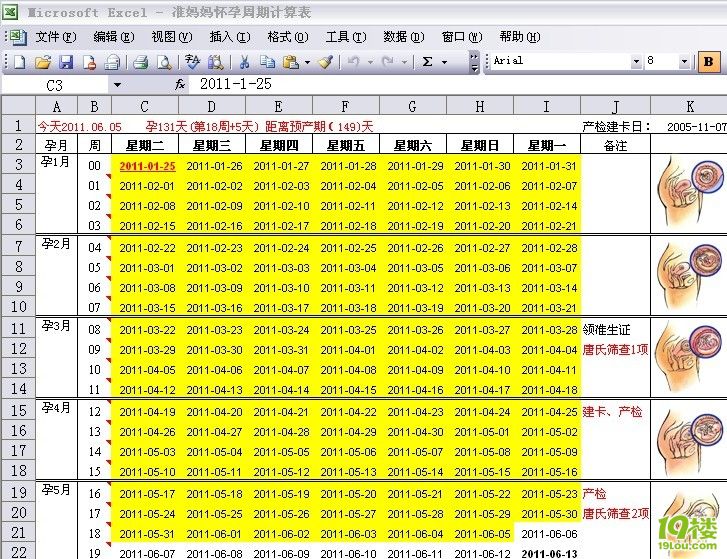This screenshot has height=559, width=727.
Task: Click the Print icon in the toolbar
Action: point(141,62)
